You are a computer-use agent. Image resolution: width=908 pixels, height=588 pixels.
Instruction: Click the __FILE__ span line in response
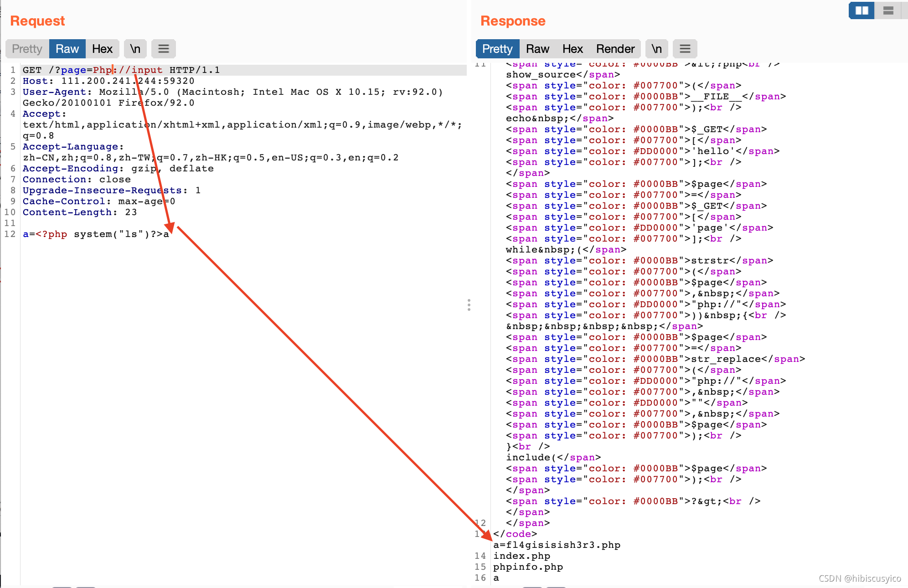pyautogui.click(x=646, y=96)
